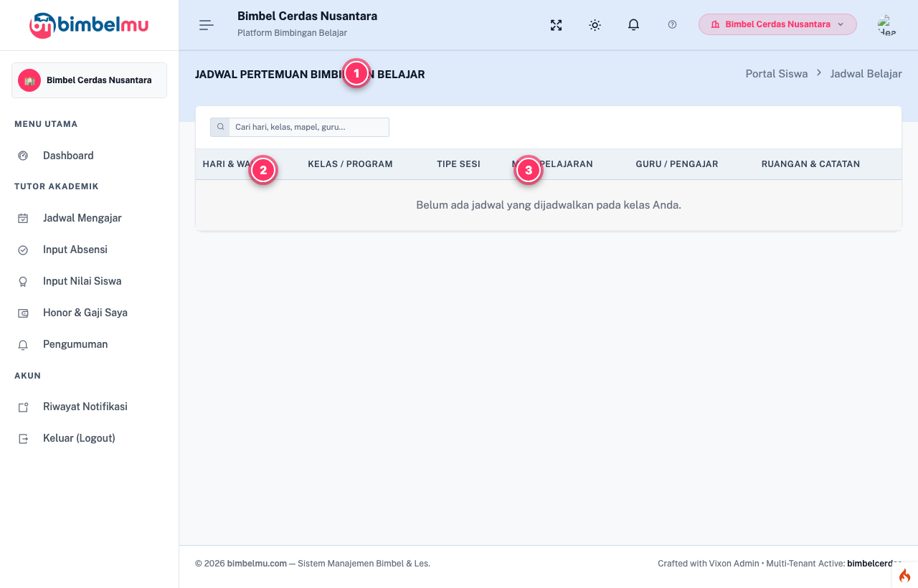Viewport: 918px width, 588px height.
Task: Click the help question mark icon
Action: [x=672, y=24]
